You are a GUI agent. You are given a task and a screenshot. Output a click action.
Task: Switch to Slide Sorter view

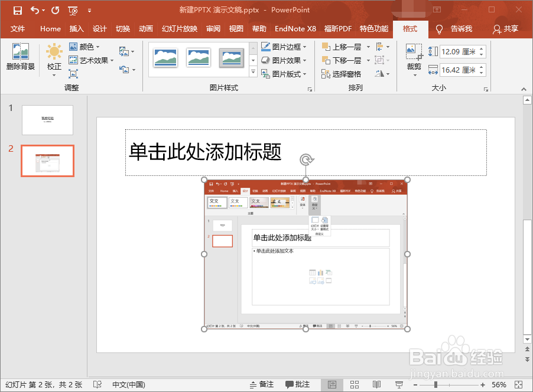tap(355, 384)
